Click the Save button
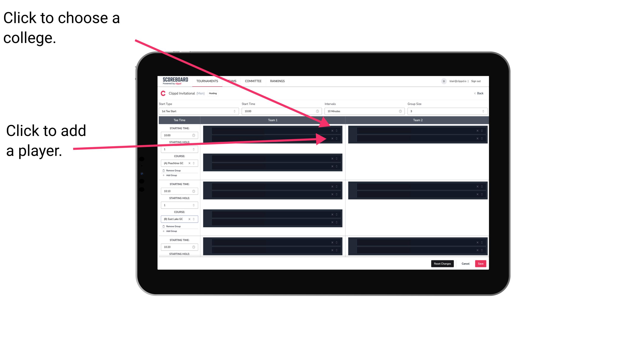644x346 pixels. [x=481, y=263]
